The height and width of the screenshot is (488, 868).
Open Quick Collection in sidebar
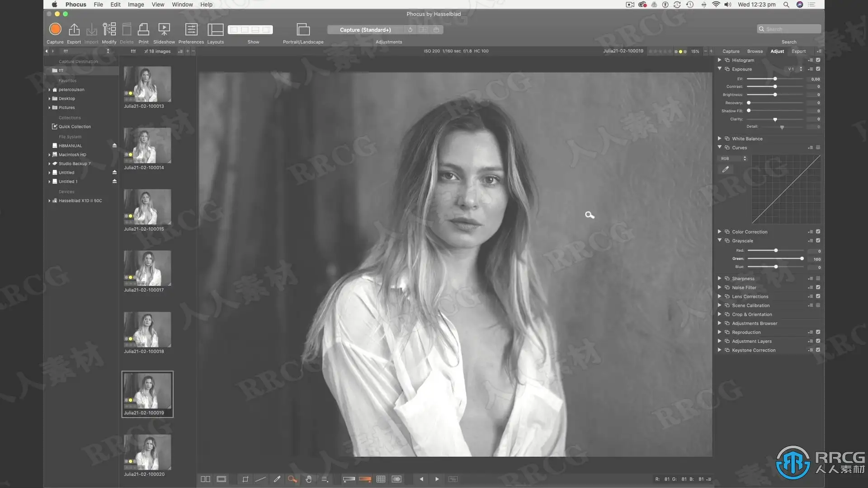tap(75, 127)
